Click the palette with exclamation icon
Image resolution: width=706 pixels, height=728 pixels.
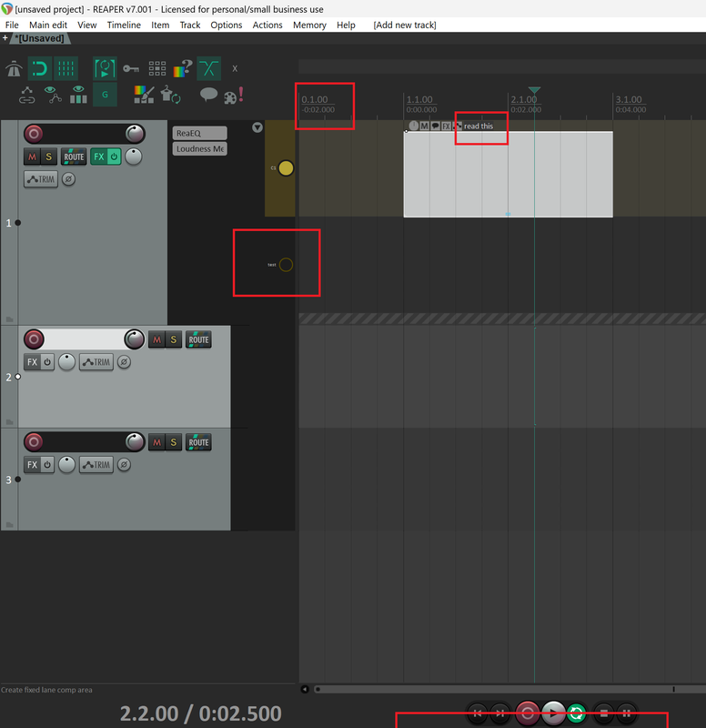point(234,96)
